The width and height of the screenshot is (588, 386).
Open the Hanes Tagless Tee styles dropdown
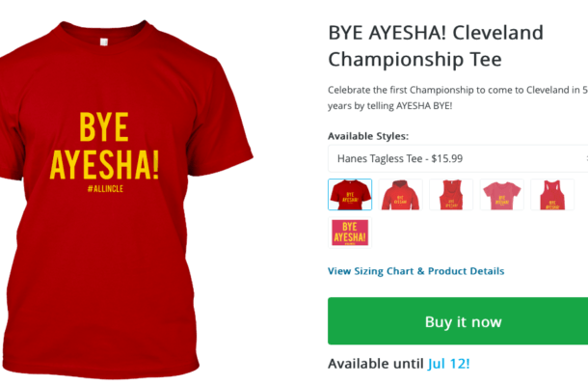coord(458,158)
